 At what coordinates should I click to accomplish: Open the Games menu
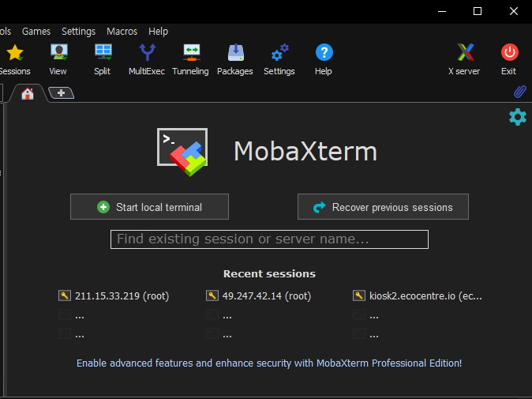(x=36, y=32)
